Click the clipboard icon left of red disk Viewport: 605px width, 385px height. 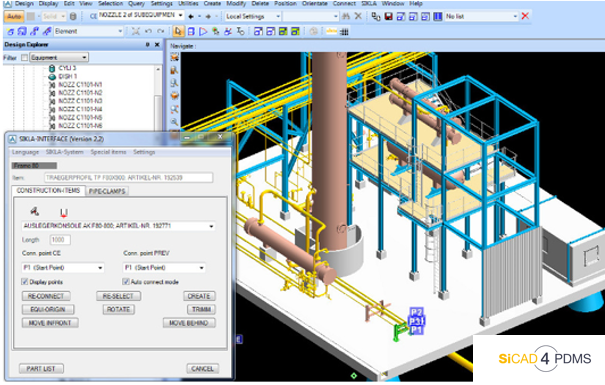(376, 17)
